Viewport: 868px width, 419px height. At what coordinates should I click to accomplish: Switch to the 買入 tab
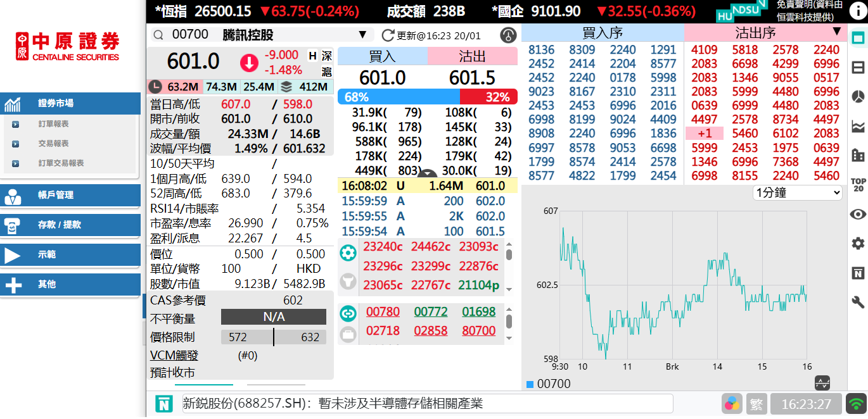382,56
